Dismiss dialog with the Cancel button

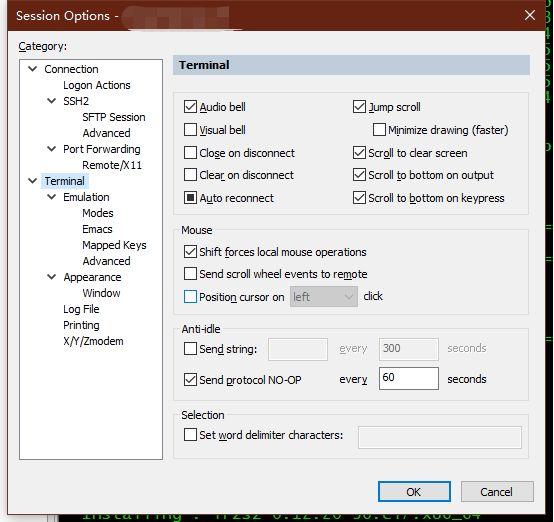coord(497,491)
